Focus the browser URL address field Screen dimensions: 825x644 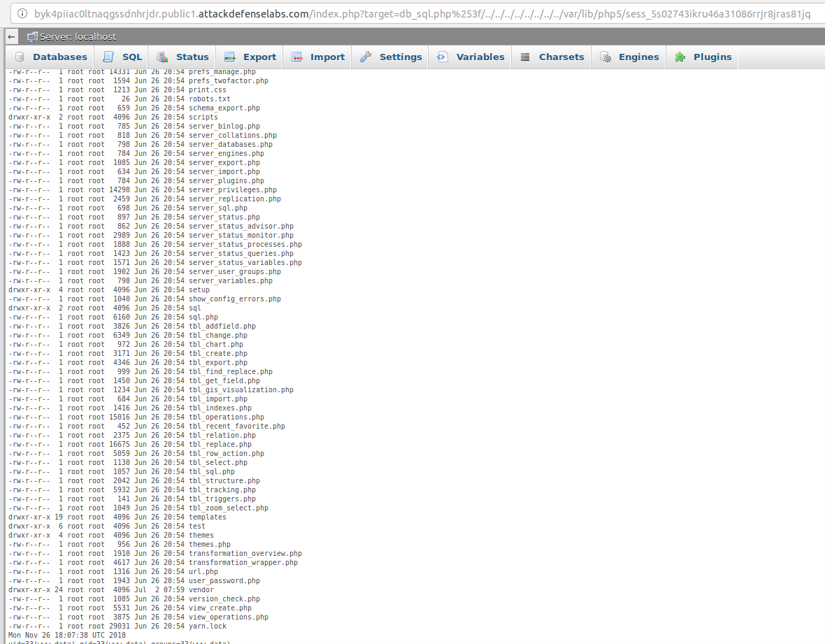pyautogui.click(x=419, y=14)
